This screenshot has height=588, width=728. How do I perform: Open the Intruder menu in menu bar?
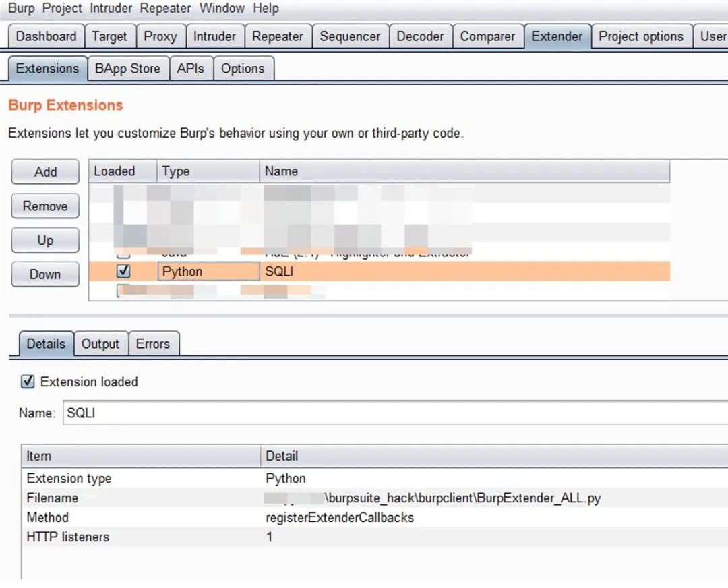(x=111, y=8)
